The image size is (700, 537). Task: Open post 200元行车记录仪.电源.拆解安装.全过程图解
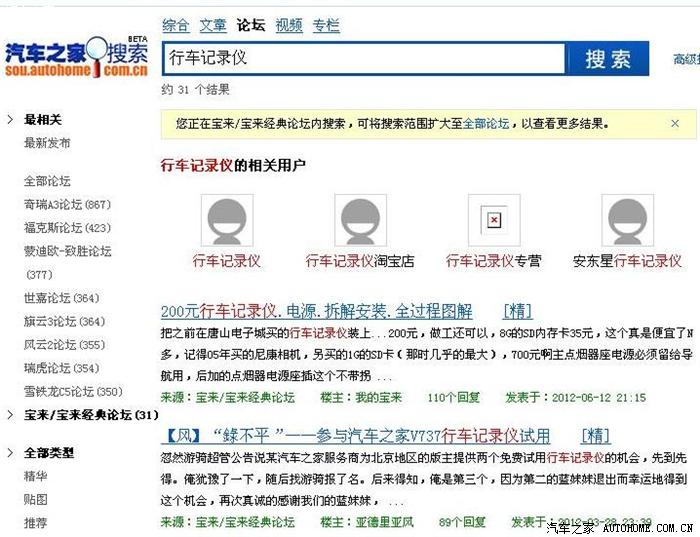point(317,312)
